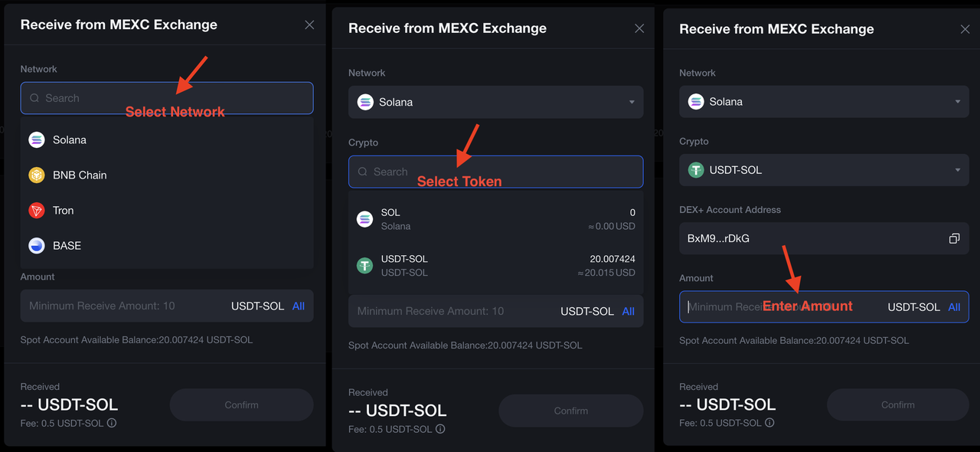Expand Network dropdown arrow in right panel
This screenshot has width=980, height=452.
click(958, 101)
